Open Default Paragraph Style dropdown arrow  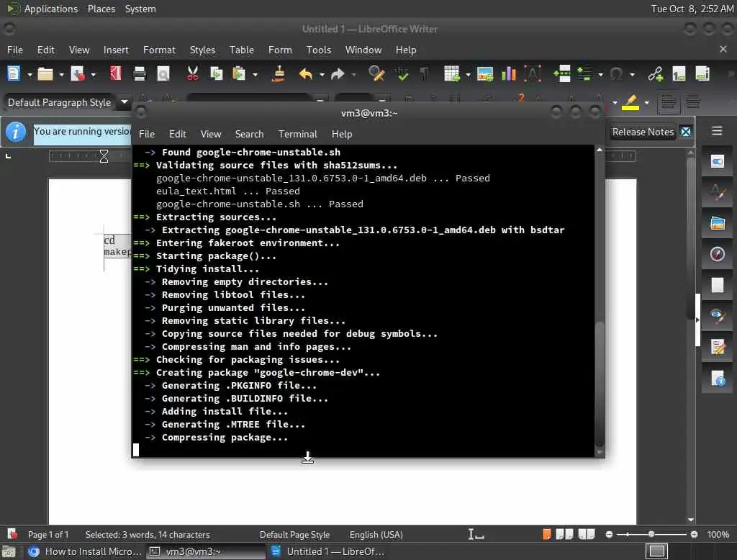coord(125,101)
